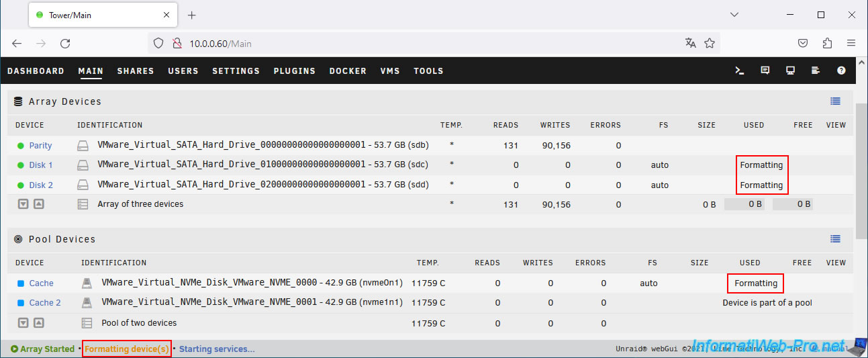Screen dimensions: 868x358
Task: Click the Firefox translate page icon
Action: tap(690, 43)
